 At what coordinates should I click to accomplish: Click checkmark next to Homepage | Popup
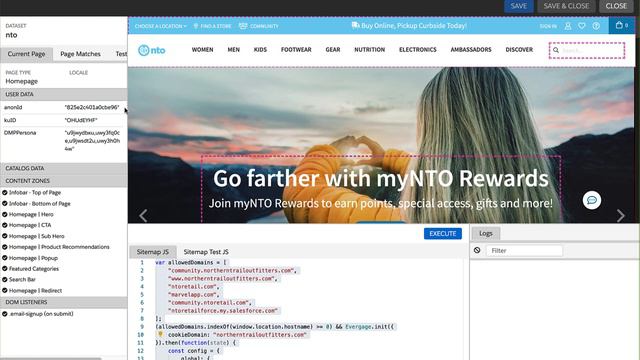(5, 258)
